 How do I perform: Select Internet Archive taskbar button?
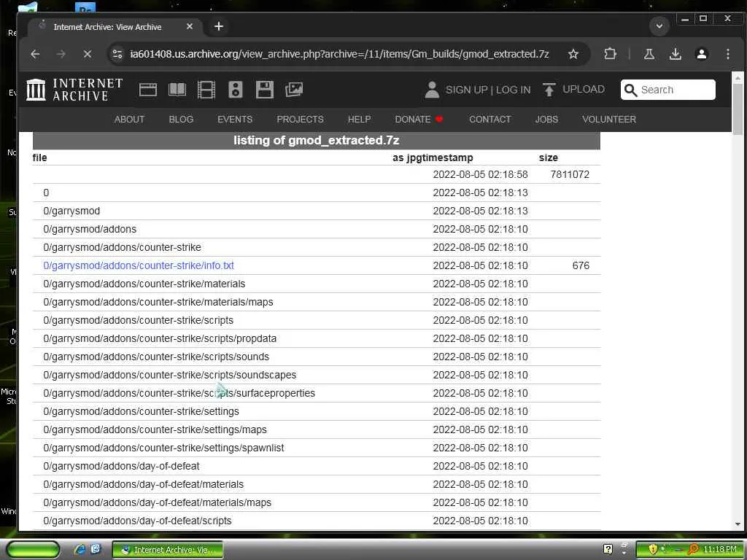pyautogui.click(x=168, y=550)
